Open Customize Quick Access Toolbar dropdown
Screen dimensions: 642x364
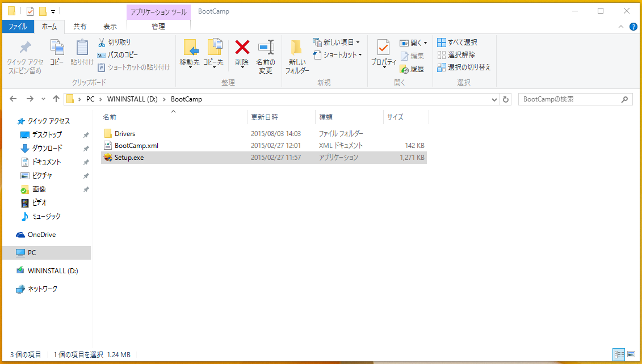tap(53, 11)
